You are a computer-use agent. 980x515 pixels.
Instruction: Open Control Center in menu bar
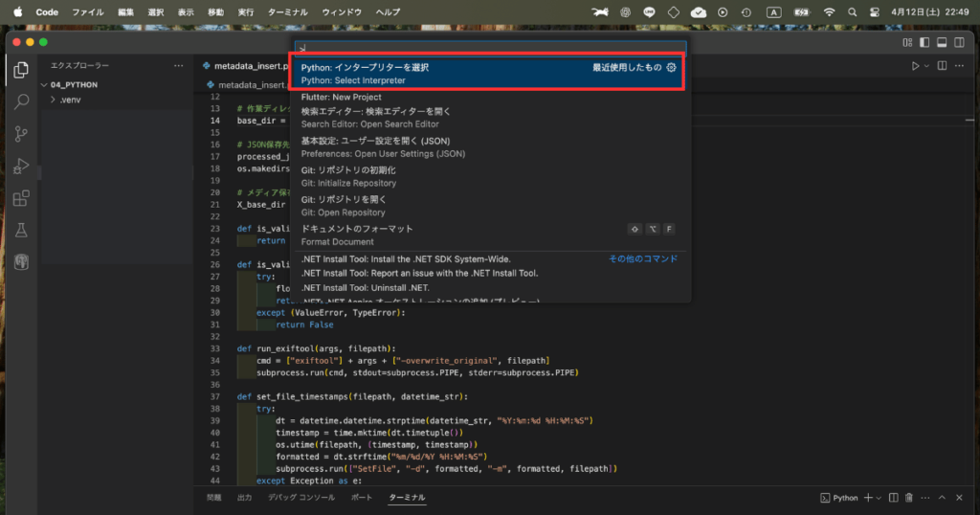click(x=875, y=11)
